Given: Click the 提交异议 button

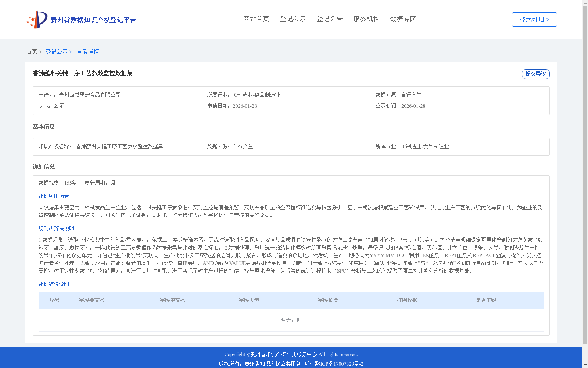Looking at the screenshot, I should click(536, 74).
